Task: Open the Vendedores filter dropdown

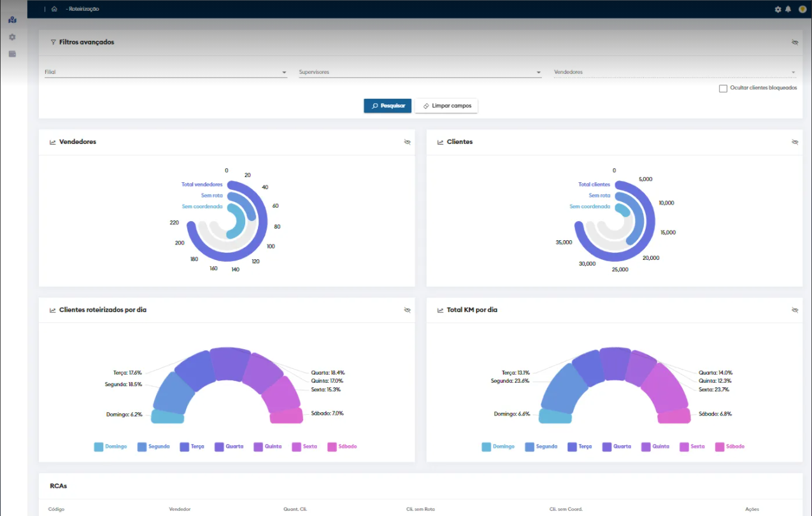Action: [793, 73]
